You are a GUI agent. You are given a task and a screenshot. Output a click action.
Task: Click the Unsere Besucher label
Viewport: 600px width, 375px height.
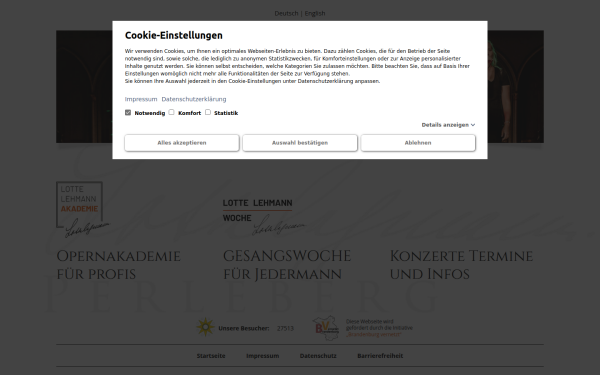click(244, 328)
